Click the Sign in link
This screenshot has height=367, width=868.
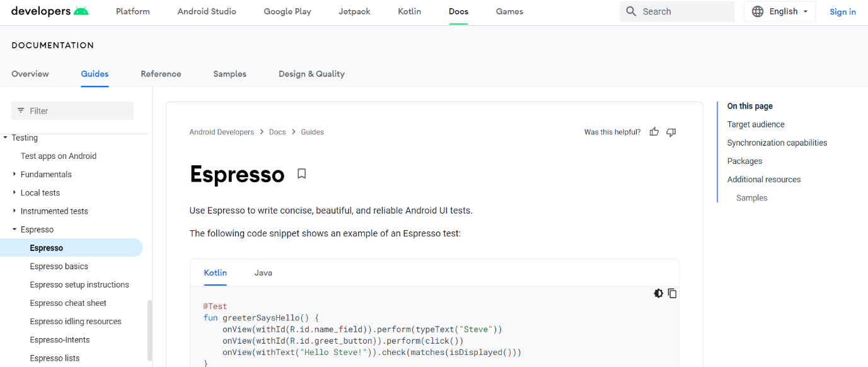pos(843,11)
